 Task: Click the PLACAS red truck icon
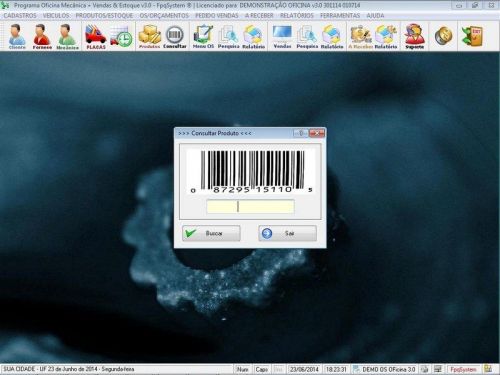[96, 36]
